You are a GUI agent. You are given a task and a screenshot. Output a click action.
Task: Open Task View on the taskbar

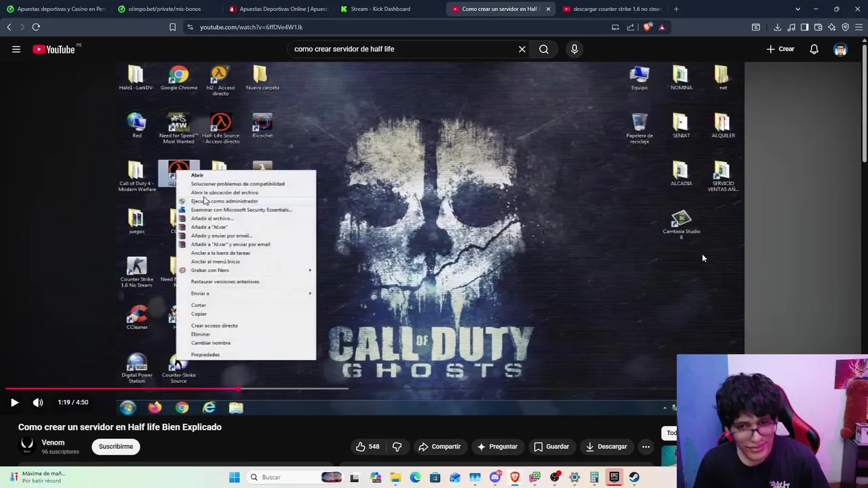355,477
